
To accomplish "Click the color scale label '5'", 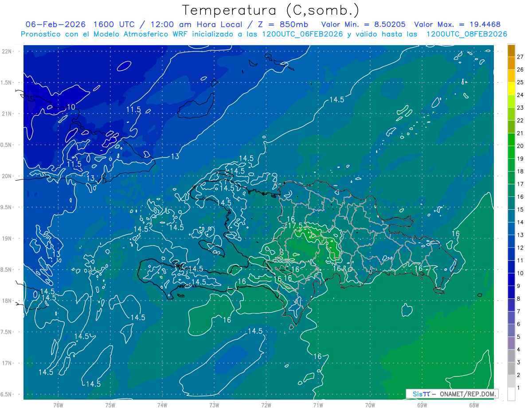I will point(519,337).
